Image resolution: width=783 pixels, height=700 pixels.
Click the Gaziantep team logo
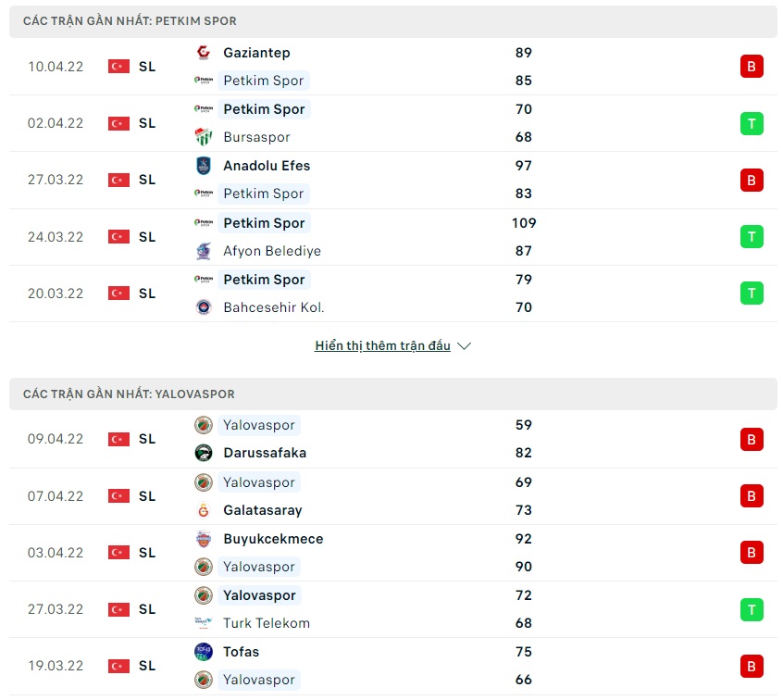coord(204,53)
